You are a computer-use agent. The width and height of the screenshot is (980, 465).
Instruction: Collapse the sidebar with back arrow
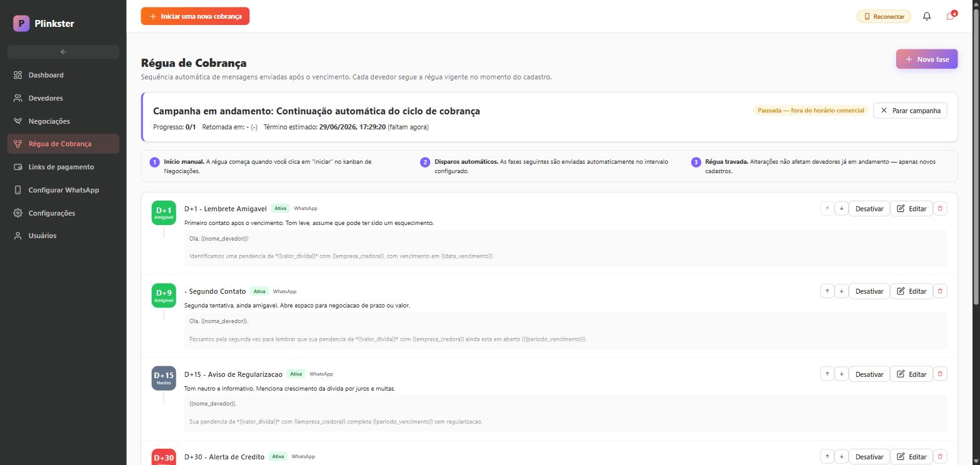click(63, 52)
